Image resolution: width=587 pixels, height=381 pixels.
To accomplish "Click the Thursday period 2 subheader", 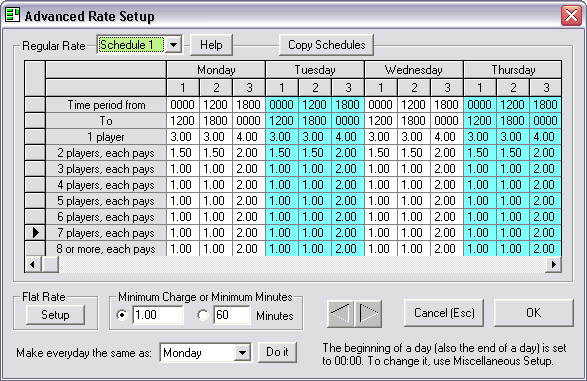I will pos(513,88).
